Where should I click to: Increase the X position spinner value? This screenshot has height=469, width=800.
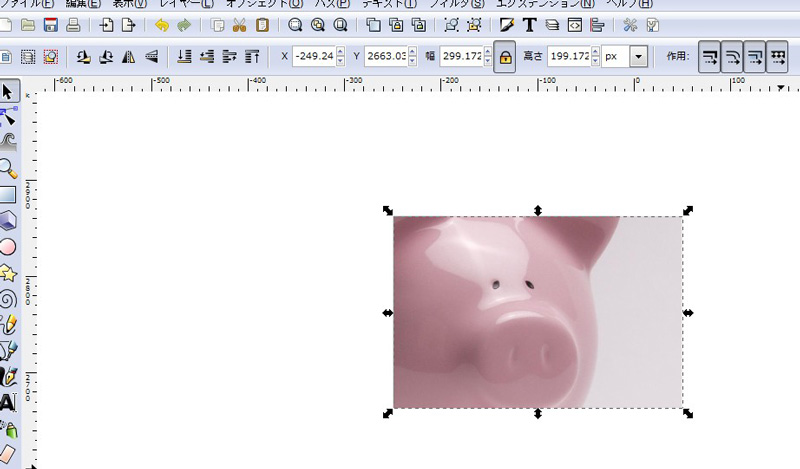click(341, 52)
